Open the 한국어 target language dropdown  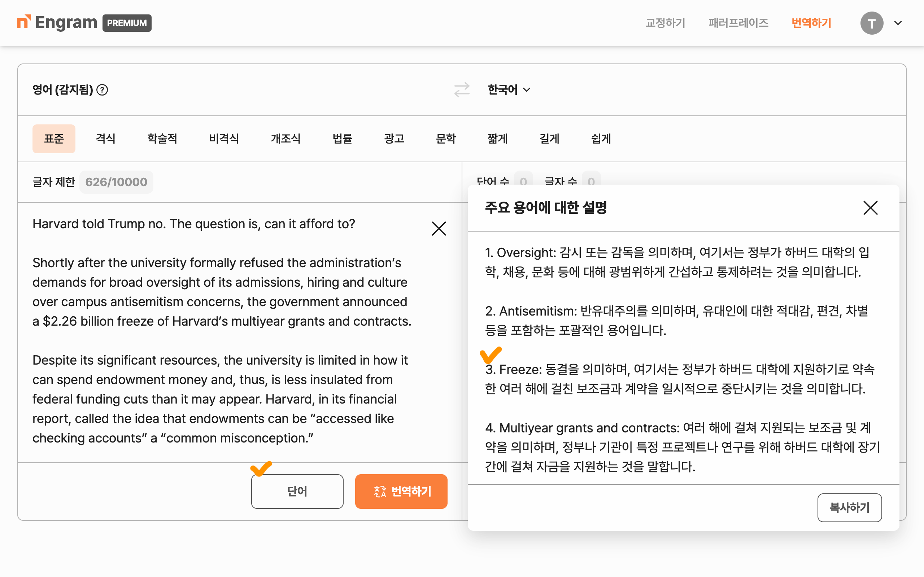(509, 90)
